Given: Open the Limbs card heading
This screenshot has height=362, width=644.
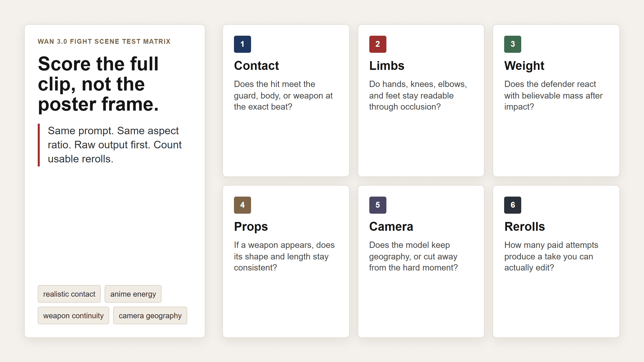Looking at the screenshot, I should pos(387,66).
